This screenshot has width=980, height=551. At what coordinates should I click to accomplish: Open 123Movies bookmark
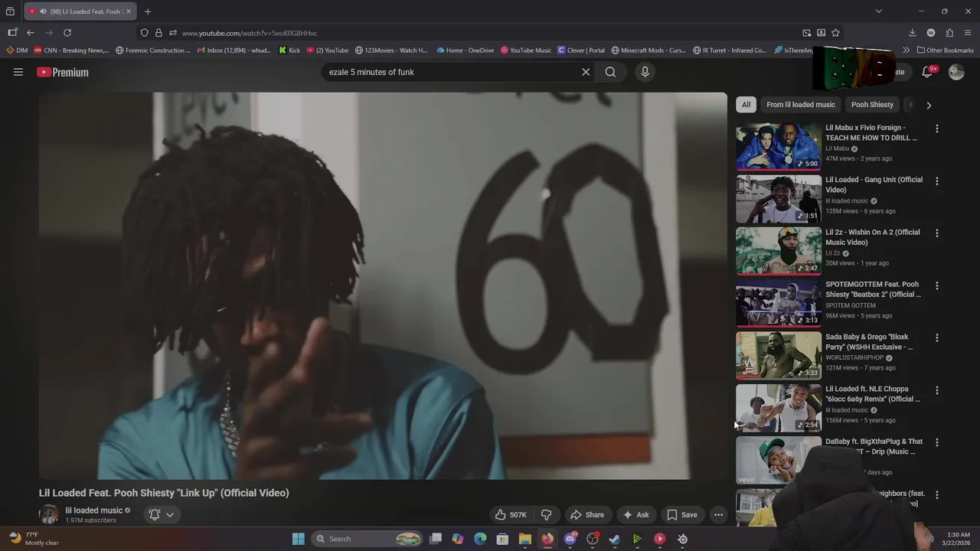point(390,51)
